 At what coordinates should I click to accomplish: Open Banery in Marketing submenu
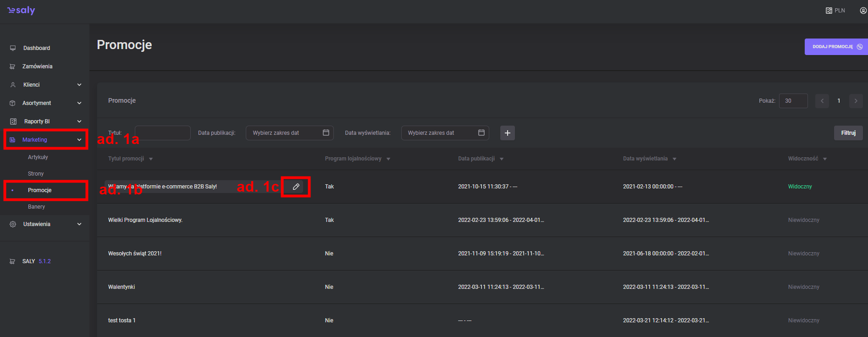coord(36,207)
